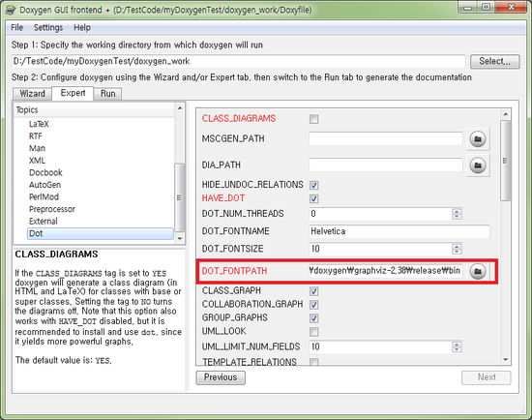Enable the TEMPLATE_RELATIONS checkbox
This screenshot has height=420, width=532.
[313, 362]
